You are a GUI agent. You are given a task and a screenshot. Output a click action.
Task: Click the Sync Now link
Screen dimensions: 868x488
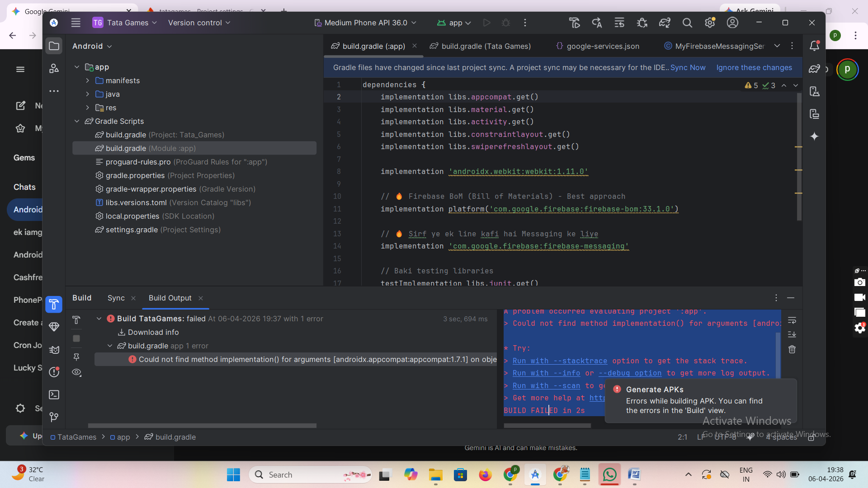click(x=688, y=67)
